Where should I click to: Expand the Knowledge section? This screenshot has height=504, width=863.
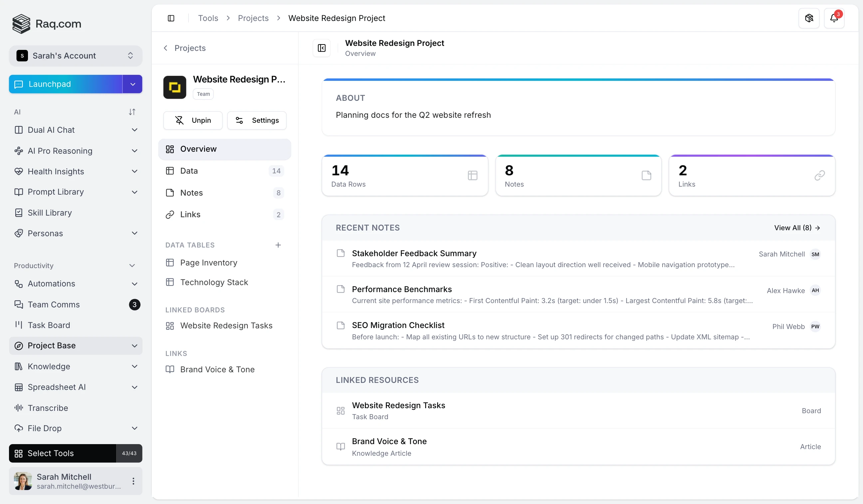click(x=134, y=367)
